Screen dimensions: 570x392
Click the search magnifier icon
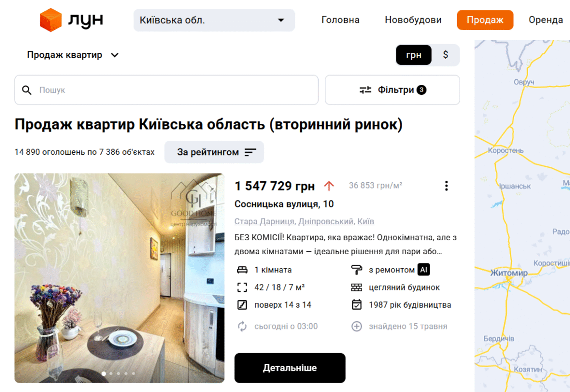pos(26,90)
